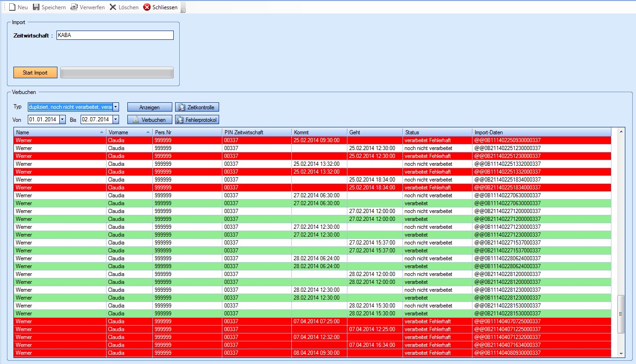This screenshot has width=636, height=364.
Task: Sort by the Pers.Nr column header
Action: [x=187, y=132]
